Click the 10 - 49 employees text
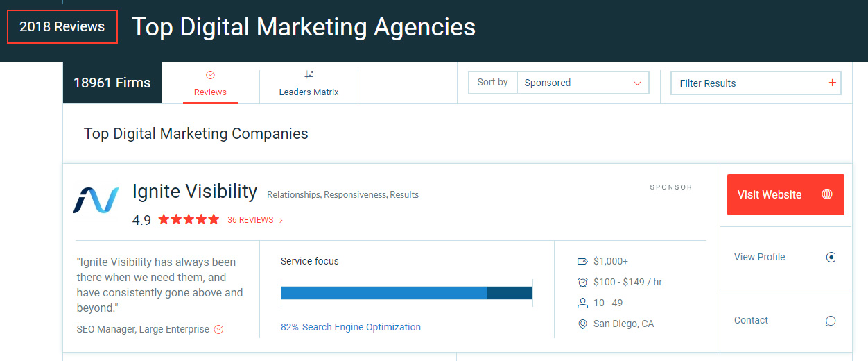This screenshot has height=361, width=868. click(608, 303)
